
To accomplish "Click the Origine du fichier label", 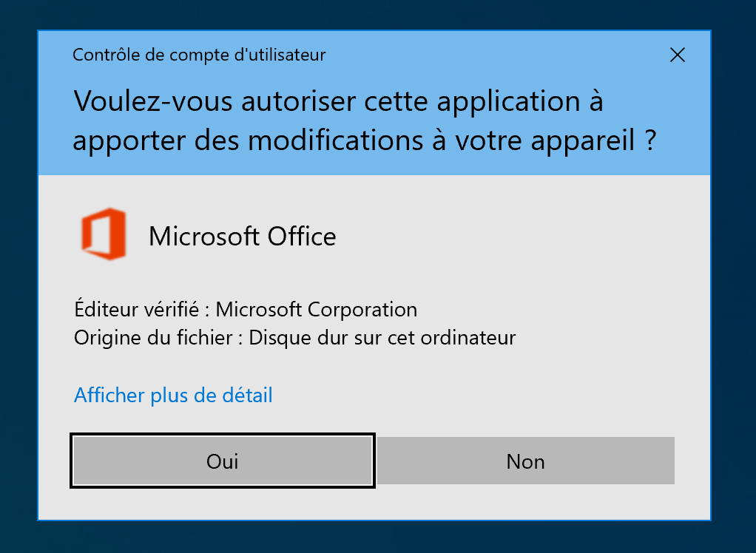I will pyautogui.click(x=158, y=338).
